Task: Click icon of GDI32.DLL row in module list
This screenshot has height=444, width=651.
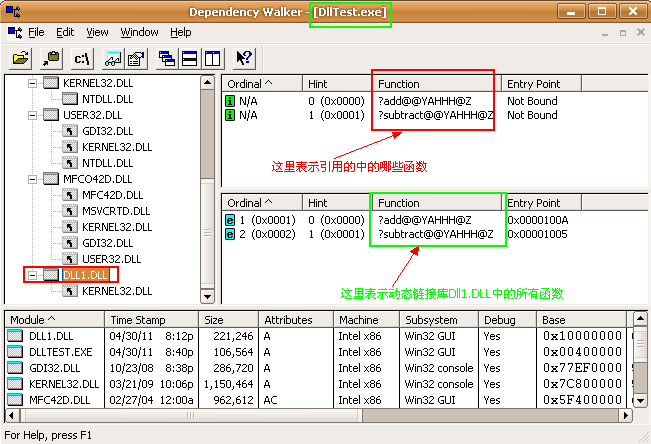Action: tap(15, 368)
